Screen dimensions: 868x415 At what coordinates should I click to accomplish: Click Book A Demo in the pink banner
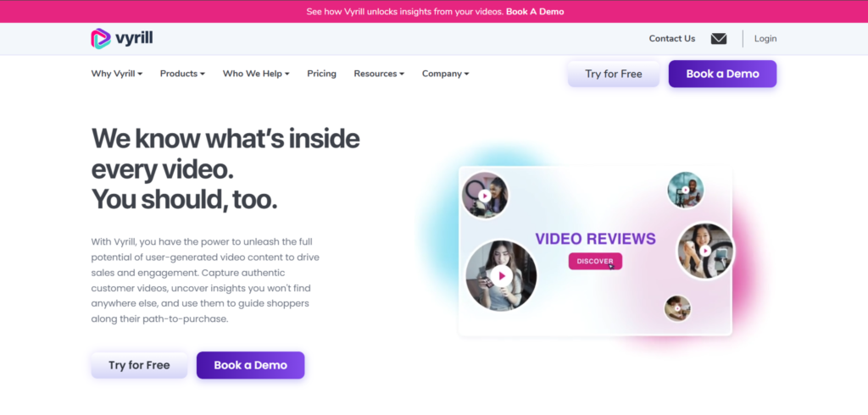point(535,12)
